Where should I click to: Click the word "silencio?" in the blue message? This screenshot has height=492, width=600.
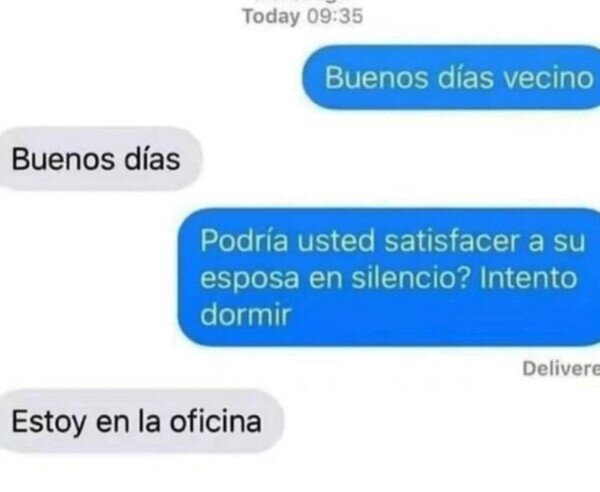411,278
